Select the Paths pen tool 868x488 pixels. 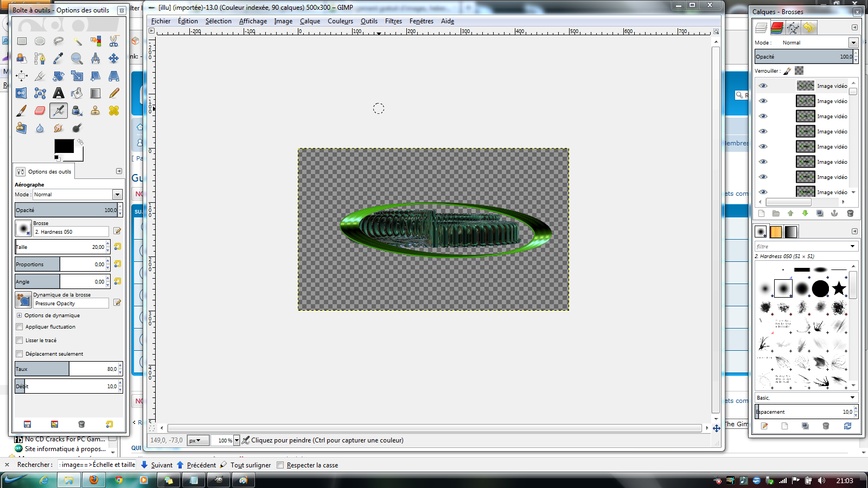coord(40,59)
